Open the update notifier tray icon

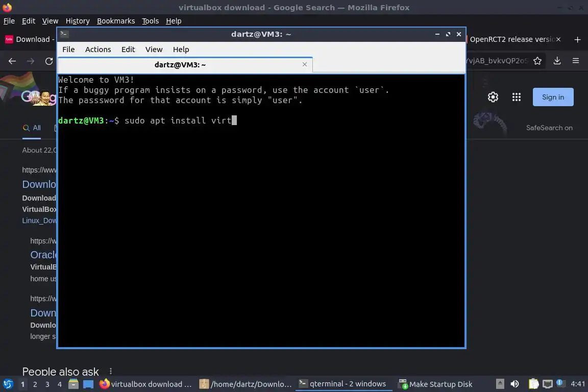[x=560, y=383]
